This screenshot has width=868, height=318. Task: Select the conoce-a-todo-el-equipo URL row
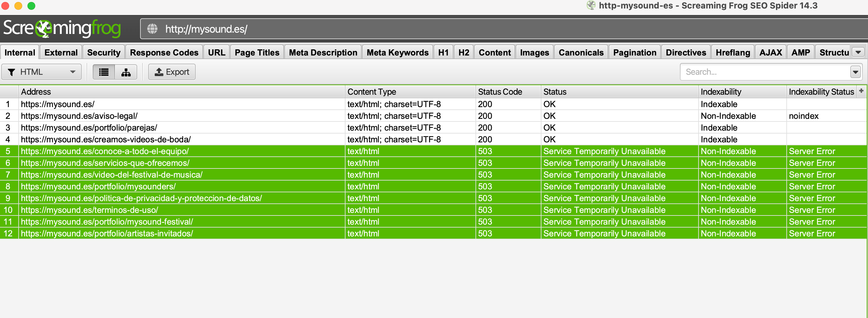[433, 151]
